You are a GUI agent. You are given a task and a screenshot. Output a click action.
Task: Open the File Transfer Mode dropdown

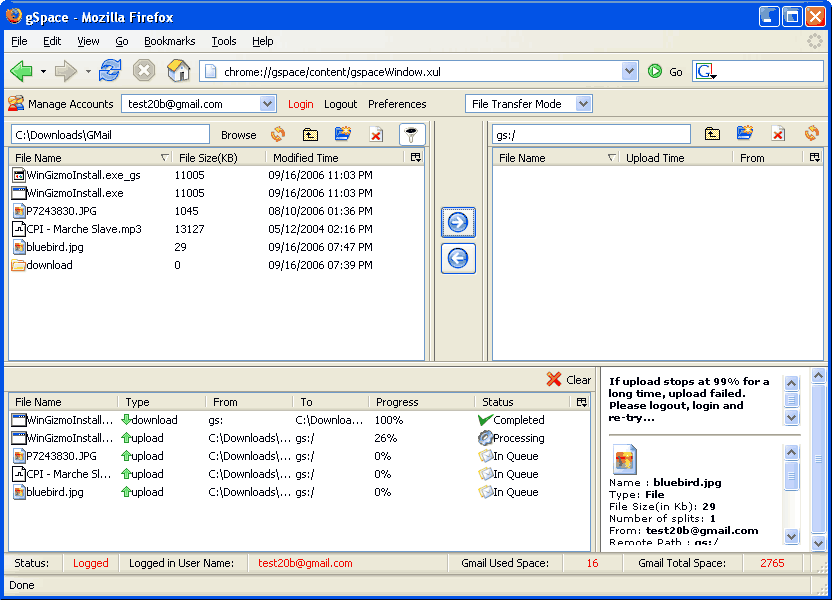coord(583,103)
